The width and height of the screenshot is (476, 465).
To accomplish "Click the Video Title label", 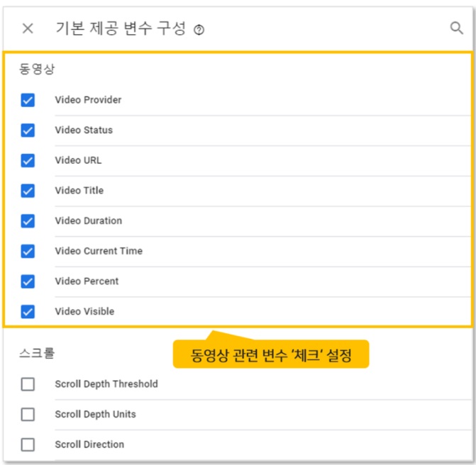I will coord(79,191).
